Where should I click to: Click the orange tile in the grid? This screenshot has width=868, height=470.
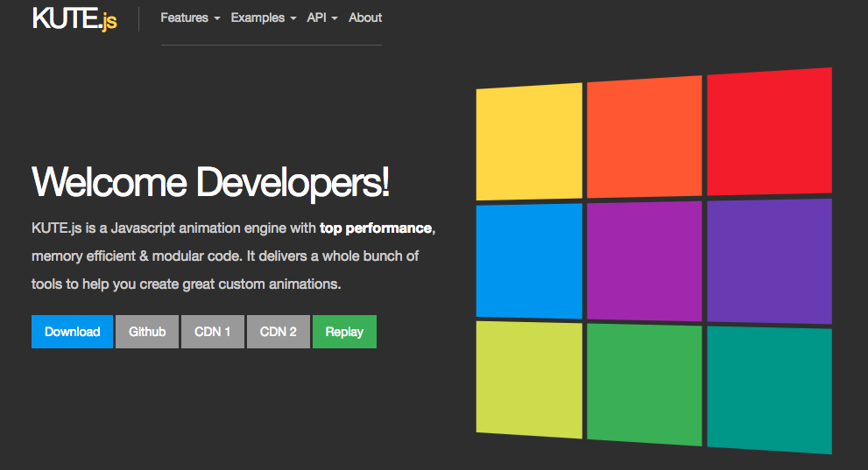point(645,137)
